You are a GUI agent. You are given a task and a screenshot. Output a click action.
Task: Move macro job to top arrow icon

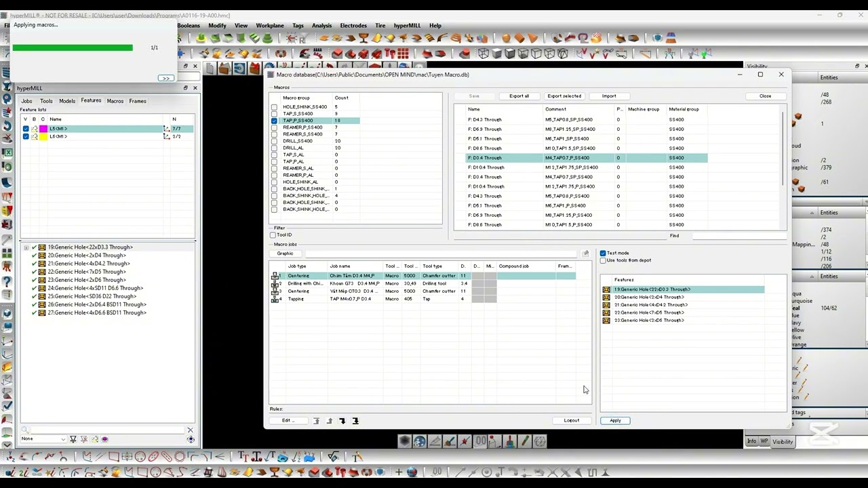click(316, 421)
